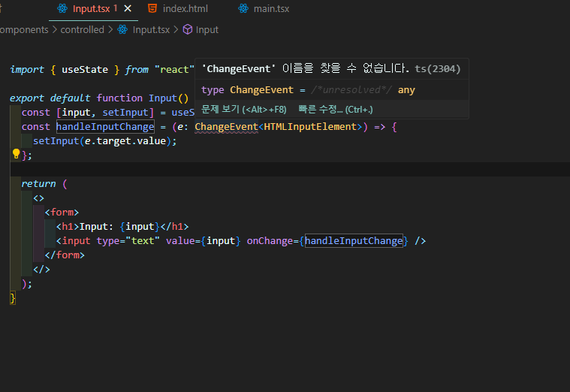Expand the "controlled" breadcrumb folder
The width and height of the screenshot is (570, 392).
click(x=82, y=30)
